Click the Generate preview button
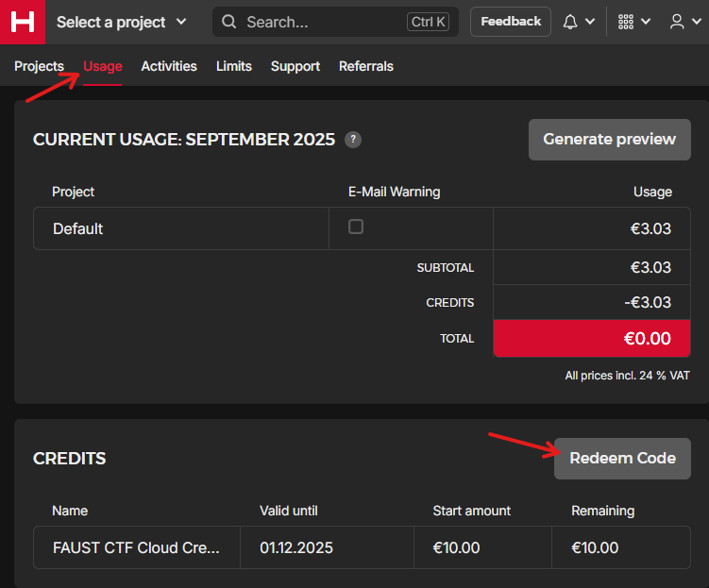Viewport: 709px width, 588px height. (609, 140)
